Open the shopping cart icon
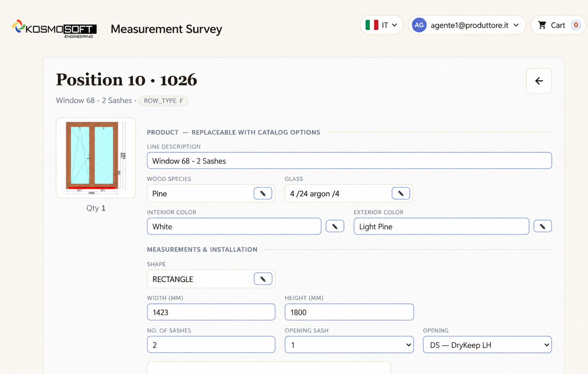Screen dimensions: 588x374 (x=542, y=25)
